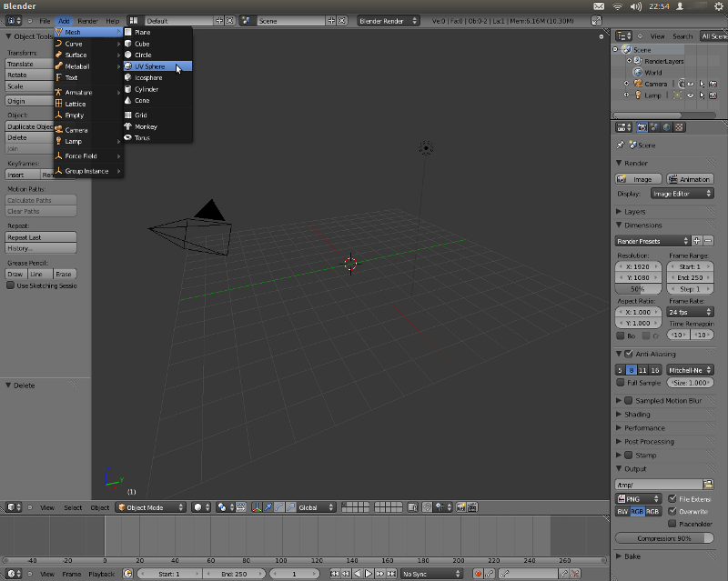Click the World icon in the outliner
Image resolution: width=728 pixels, height=581 pixels.
[637, 73]
